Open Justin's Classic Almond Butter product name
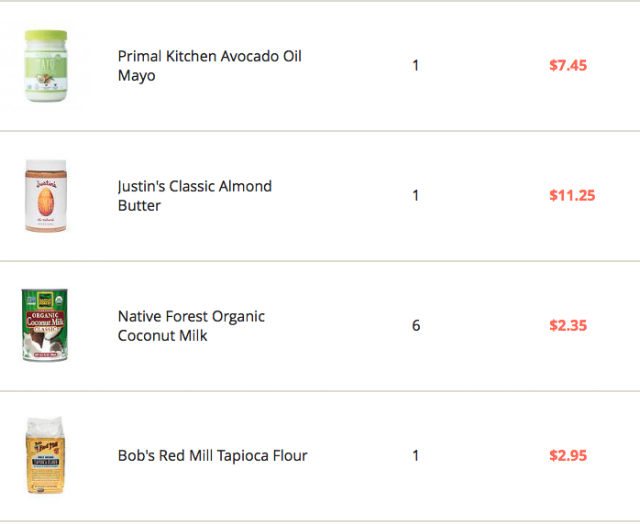 coord(194,196)
